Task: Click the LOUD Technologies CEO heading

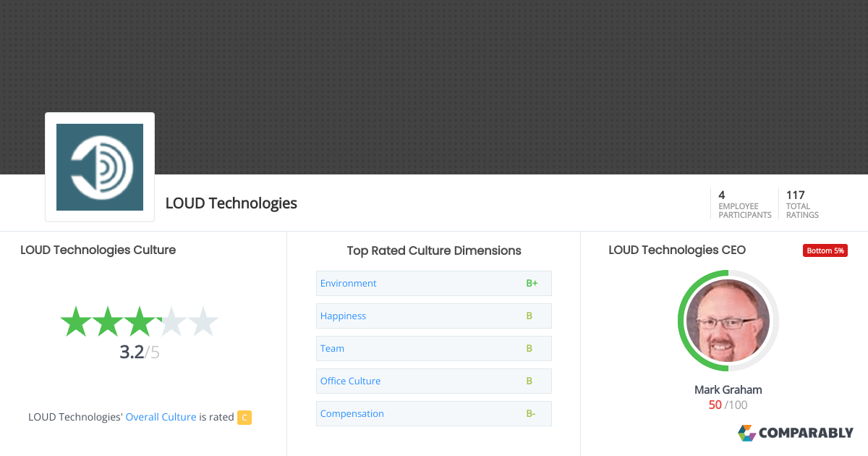Action: coord(677,250)
